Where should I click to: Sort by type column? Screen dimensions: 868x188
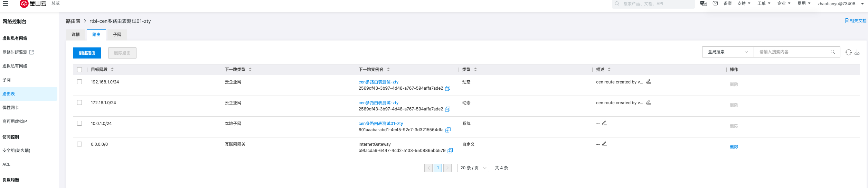pos(475,70)
